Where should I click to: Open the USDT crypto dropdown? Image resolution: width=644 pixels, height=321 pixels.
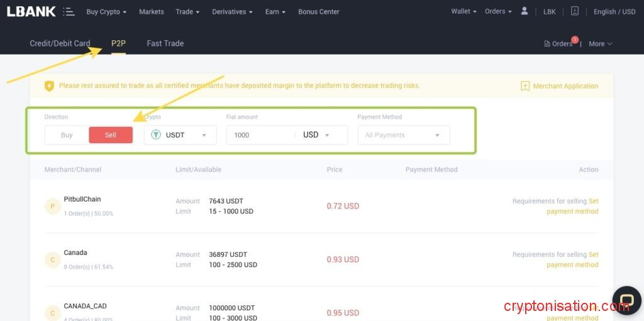tap(180, 135)
